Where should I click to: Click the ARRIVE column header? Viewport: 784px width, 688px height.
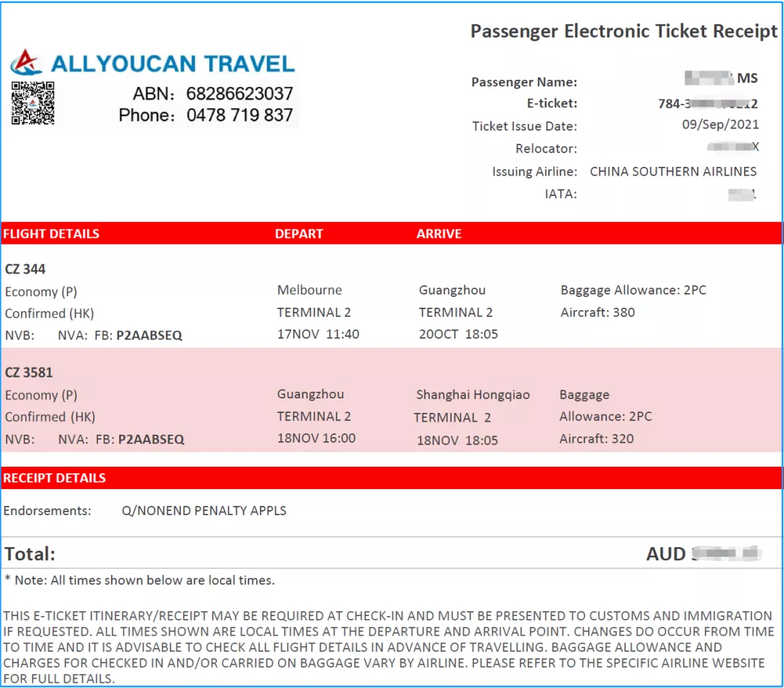439,234
